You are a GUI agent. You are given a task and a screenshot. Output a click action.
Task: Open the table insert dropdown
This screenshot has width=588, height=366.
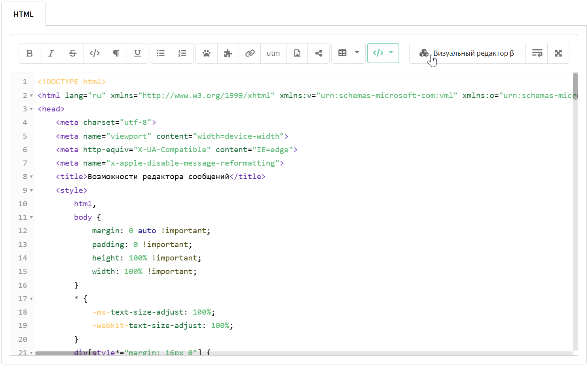point(348,53)
